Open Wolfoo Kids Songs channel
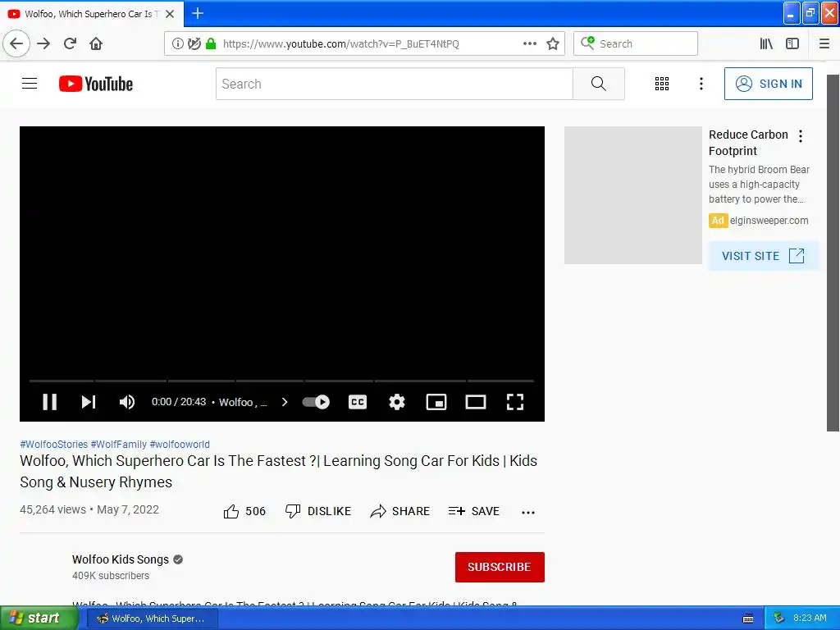Image resolution: width=840 pixels, height=630 pixels. (121, 559)
